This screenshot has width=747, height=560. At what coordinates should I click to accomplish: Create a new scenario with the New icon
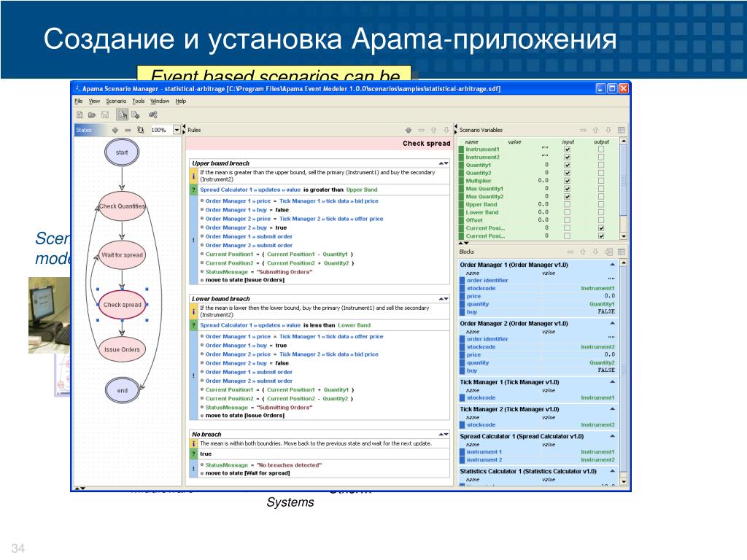pyautogui.click(x=80, y=114)
